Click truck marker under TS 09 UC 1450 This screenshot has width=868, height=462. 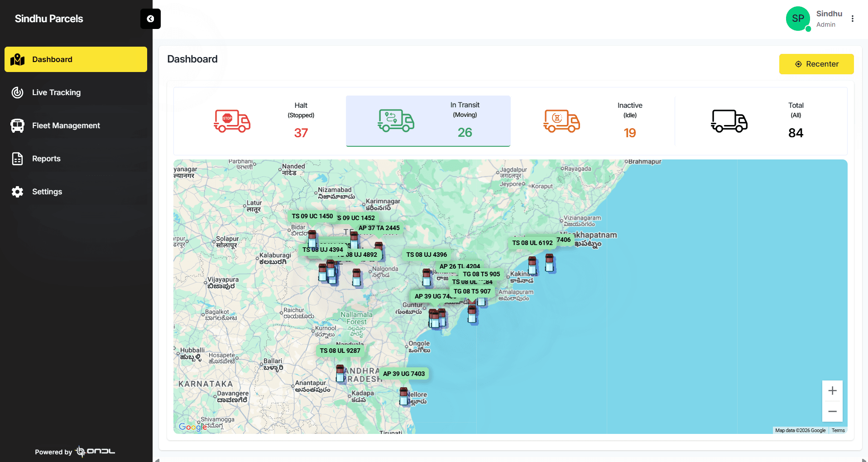(312, 239)
